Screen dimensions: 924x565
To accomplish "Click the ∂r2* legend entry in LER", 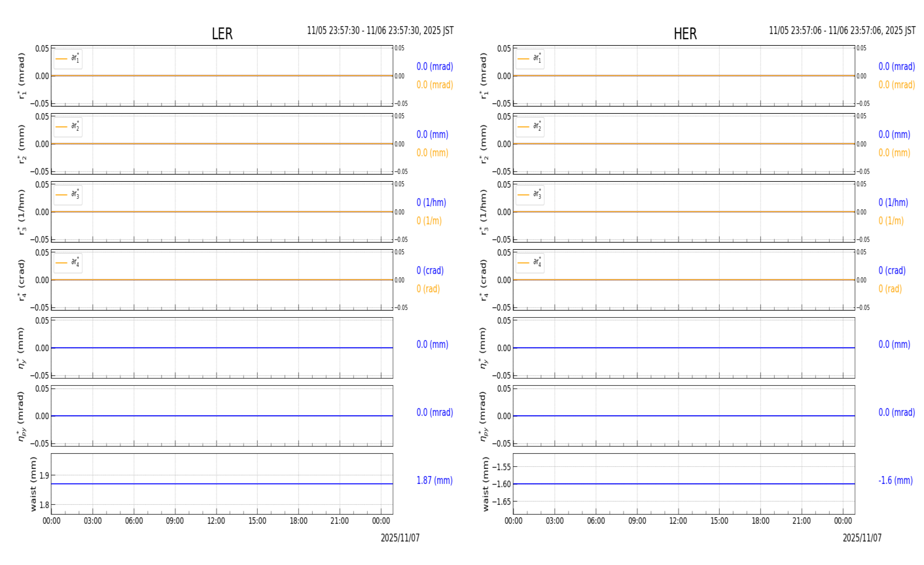I will (x=68, y=127).
